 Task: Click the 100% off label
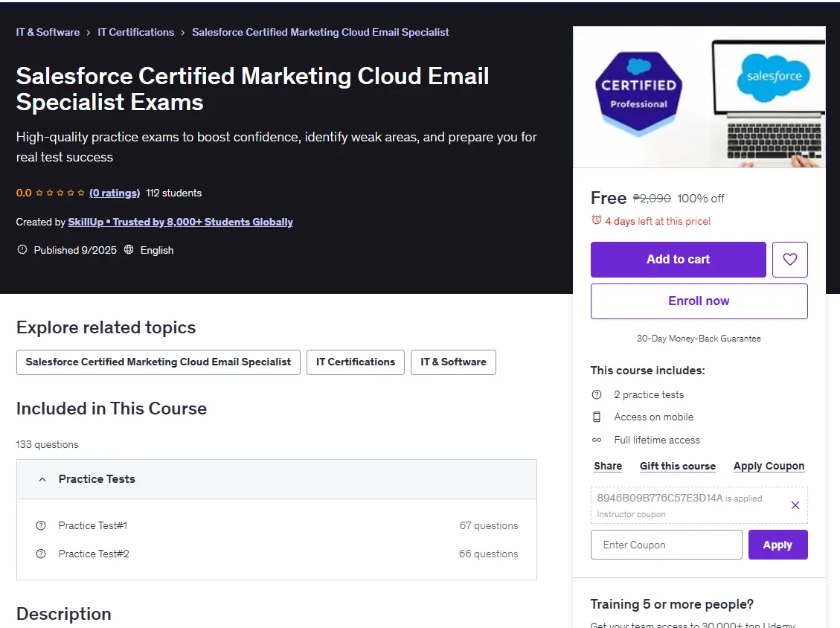click(x=701, y=198)
